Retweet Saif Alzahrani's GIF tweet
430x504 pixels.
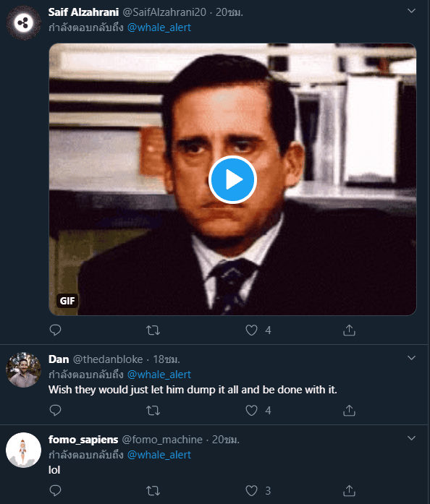click(153, 330)
